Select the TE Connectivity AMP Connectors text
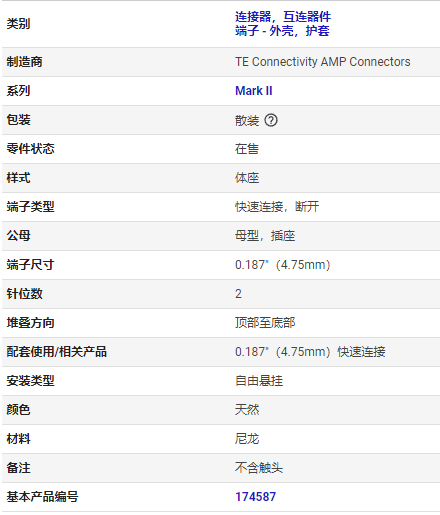This screenshot has width=440, height=515. 322,62
